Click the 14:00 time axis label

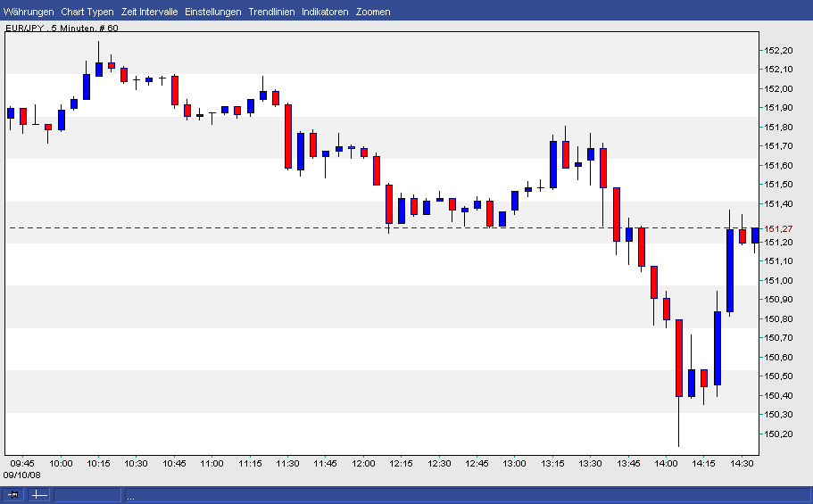coord(666,464)
